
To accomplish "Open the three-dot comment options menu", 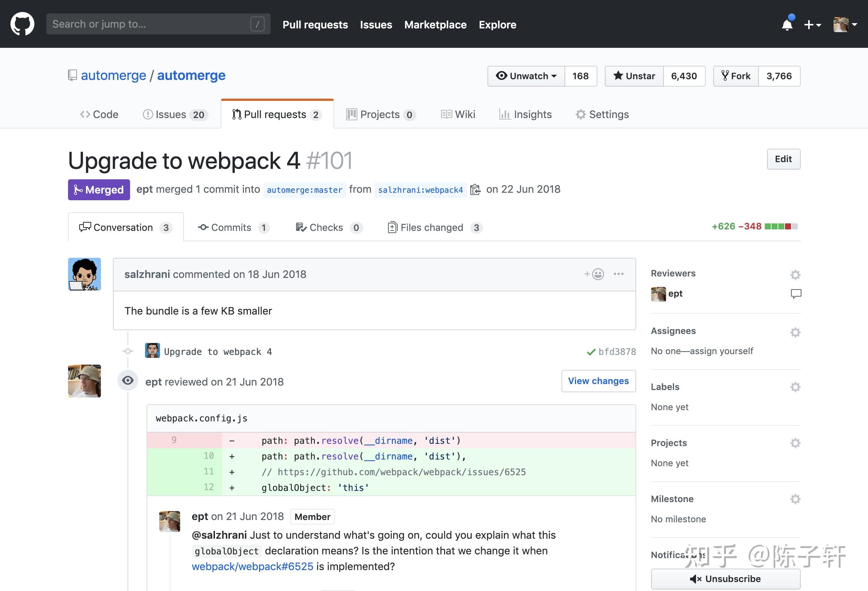I will (x=619, y=274).
